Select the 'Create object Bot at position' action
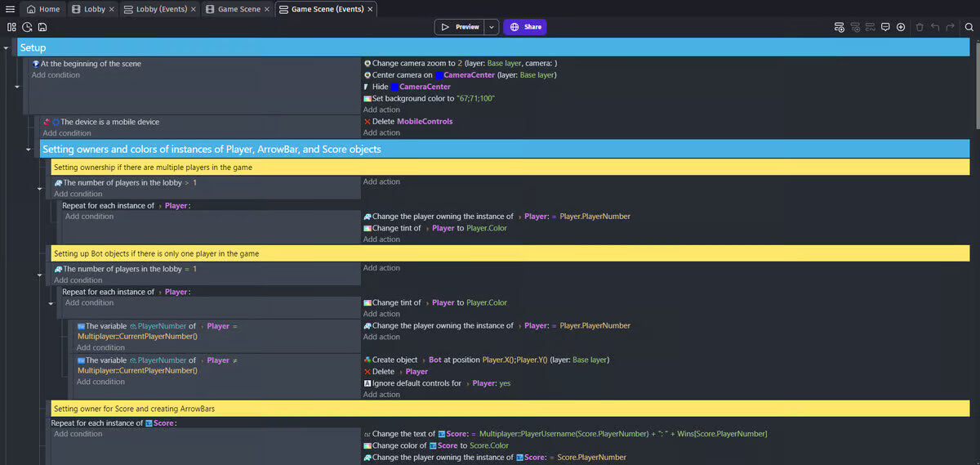980x465 pixels. [x=486, y=360]
